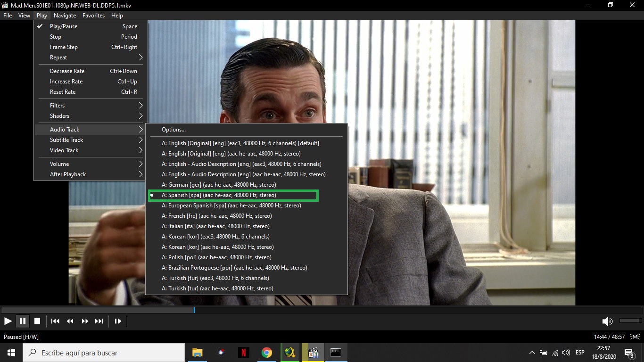
Task: Select German [ger] audio track
Action: [x=246, y=185]
